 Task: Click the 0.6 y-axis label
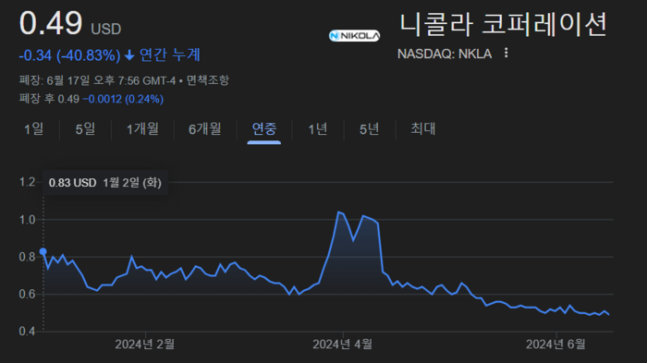point(27,294)
